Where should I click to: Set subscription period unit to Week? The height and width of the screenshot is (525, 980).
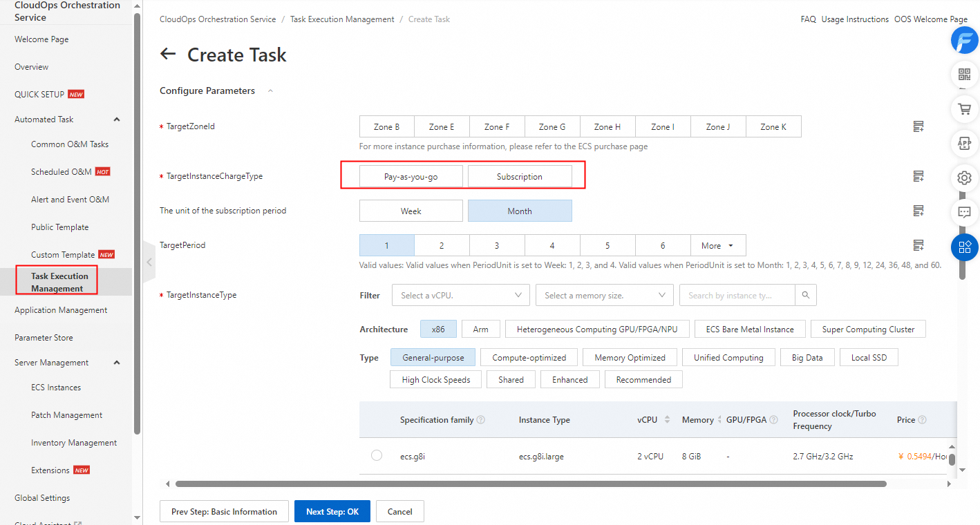click(x=411, y=211)
